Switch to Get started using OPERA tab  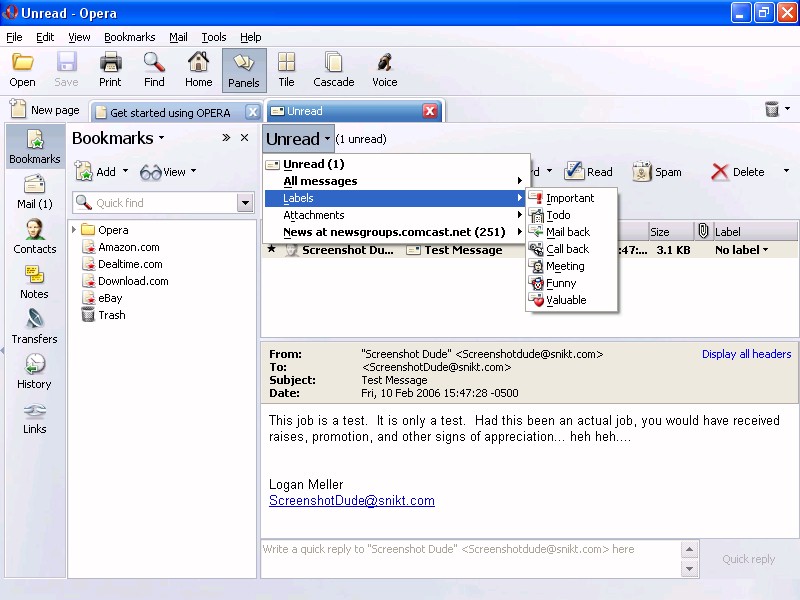coord(170,112)
